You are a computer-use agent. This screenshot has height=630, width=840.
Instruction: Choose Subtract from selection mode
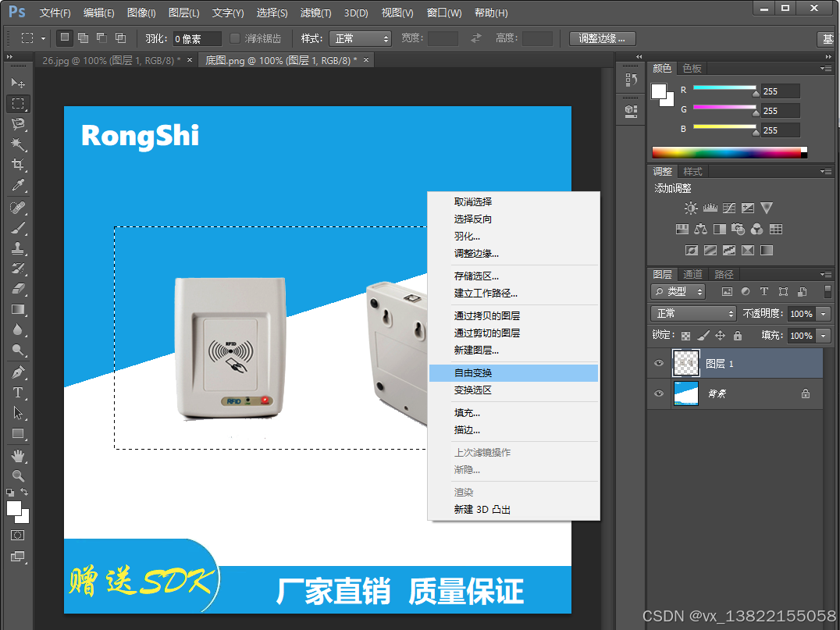pos(101,37)
